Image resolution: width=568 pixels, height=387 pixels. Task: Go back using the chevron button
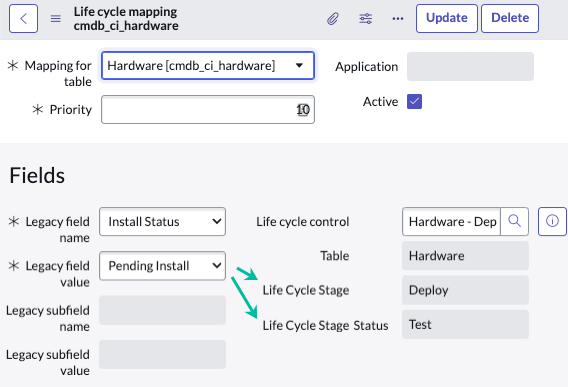(23, 18)
